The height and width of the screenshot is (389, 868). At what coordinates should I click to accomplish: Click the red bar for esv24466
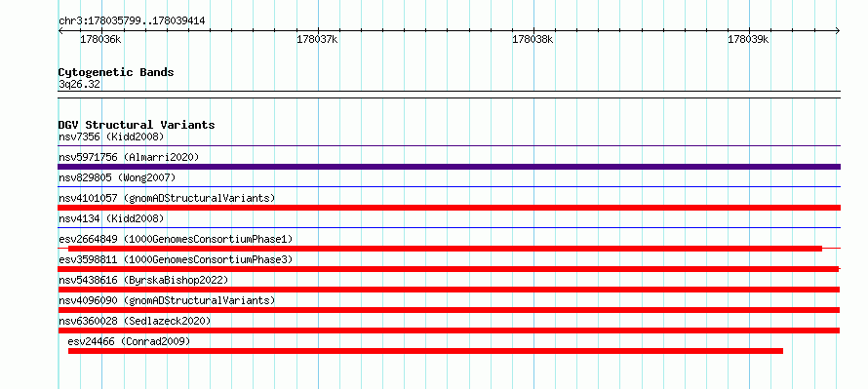click(x=425, y=351)
